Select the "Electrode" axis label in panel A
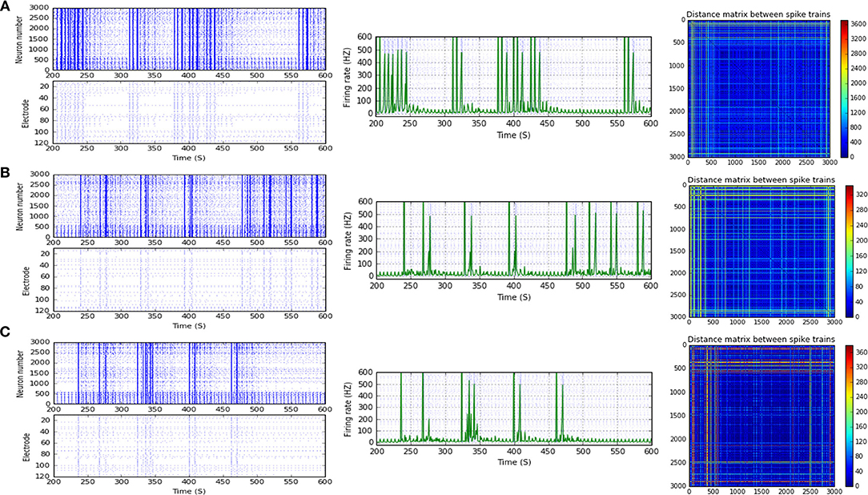 [26, 113]
